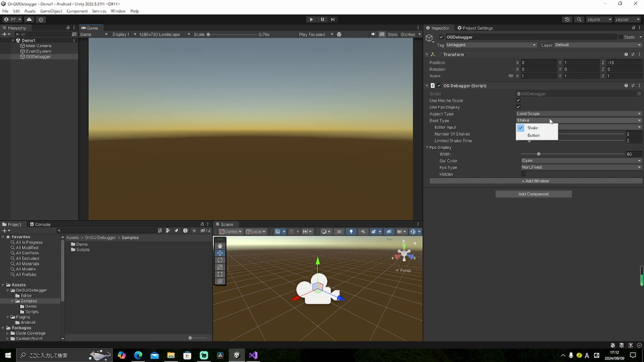The image size is (644, 362).
Task: Toggle OGDebugger GameObject active checkbox
Action: [x=441, y=37]
